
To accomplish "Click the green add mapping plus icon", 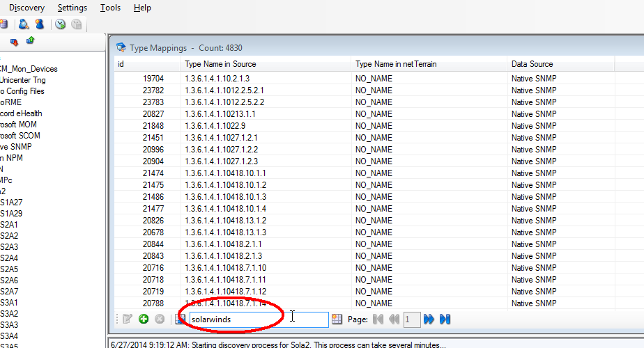I will pyautogui.click(x=144, y=319).
